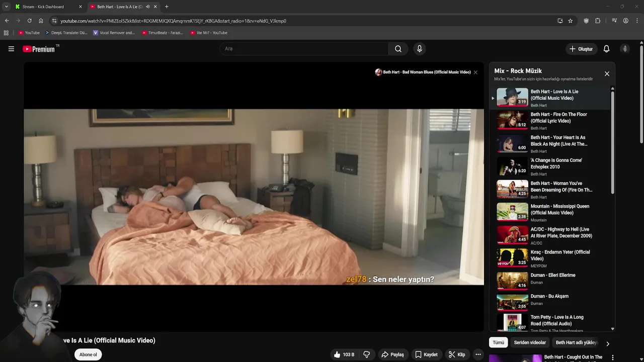
Task: Select the Beth Hart adlı yükleyen chip
Action: [577, 342]
